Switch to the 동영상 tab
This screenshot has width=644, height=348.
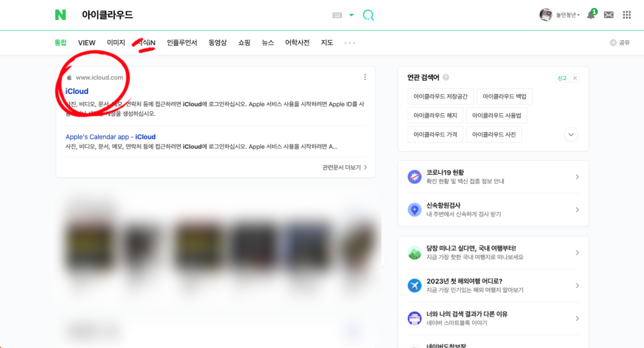point(218,43)
